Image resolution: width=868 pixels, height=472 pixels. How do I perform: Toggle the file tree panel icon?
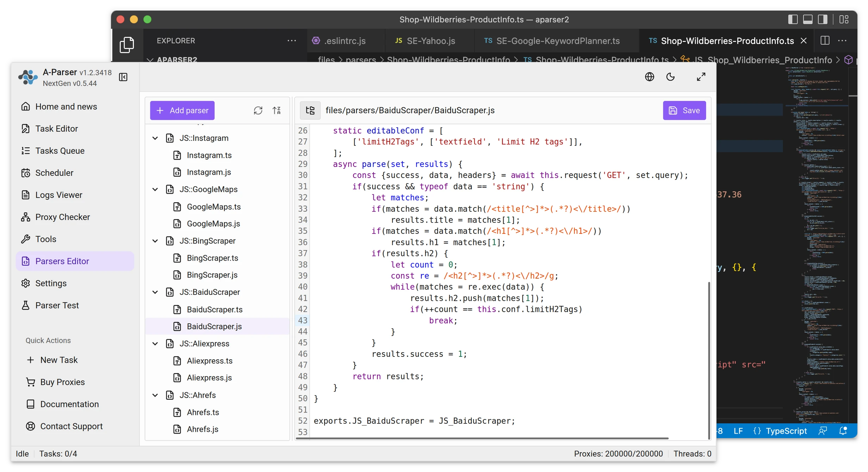(310, 111)
